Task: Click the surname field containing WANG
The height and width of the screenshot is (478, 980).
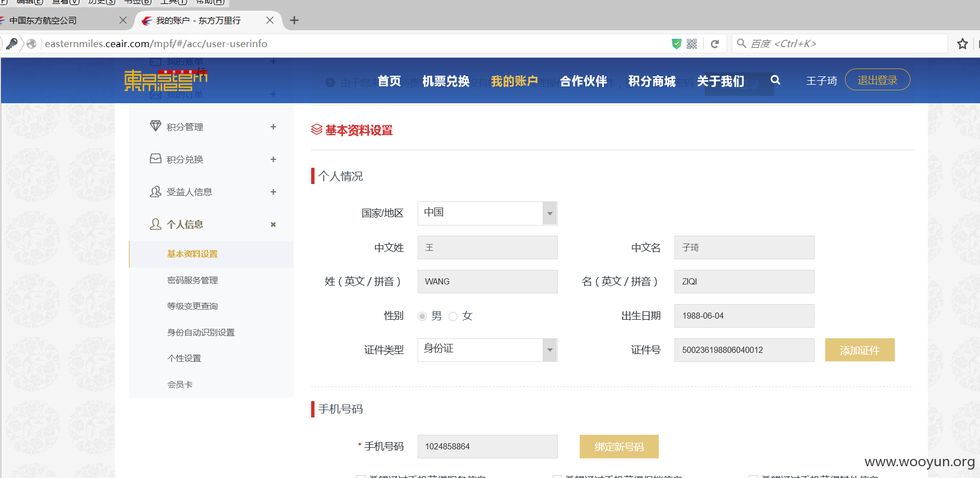Action: 488,282
